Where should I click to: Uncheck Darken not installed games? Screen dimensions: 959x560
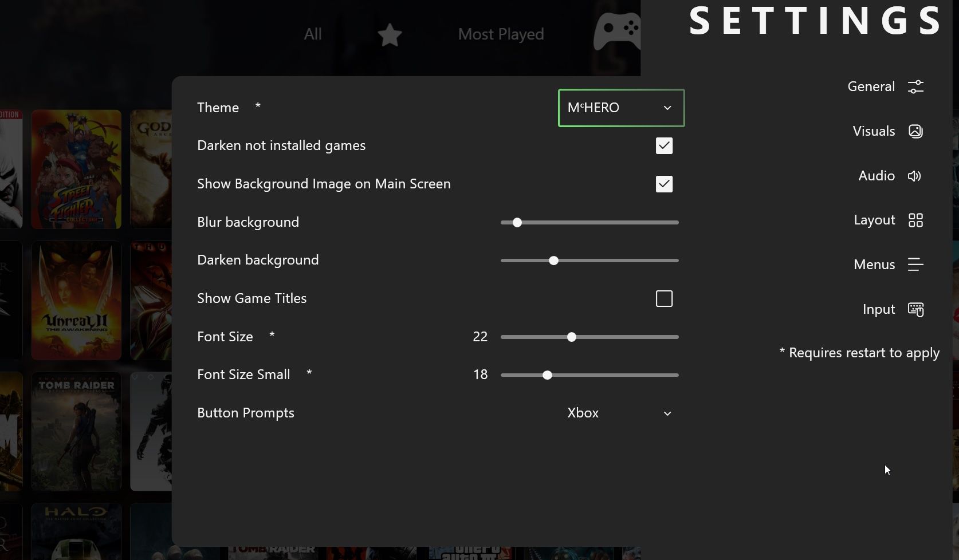coord(663,146)
